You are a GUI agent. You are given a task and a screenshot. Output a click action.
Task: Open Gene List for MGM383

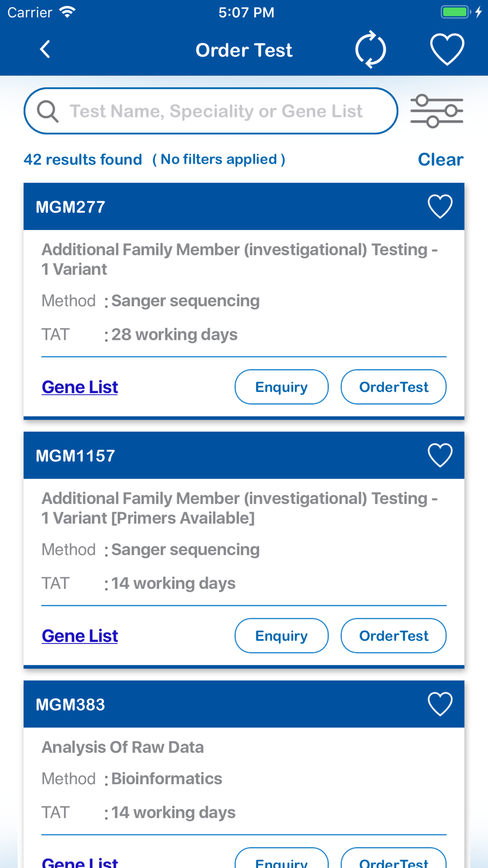[80, 862]
